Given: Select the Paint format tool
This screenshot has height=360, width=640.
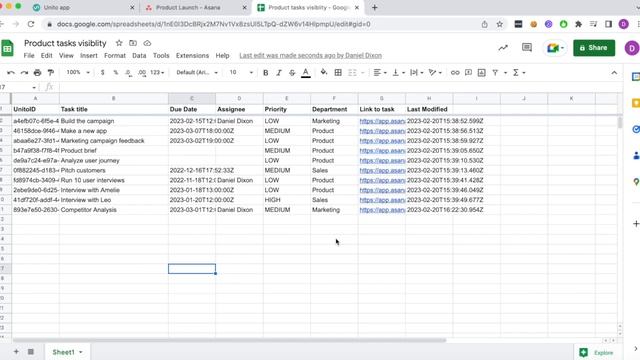Looking at the screenshot, I should (x=51, y=73).
